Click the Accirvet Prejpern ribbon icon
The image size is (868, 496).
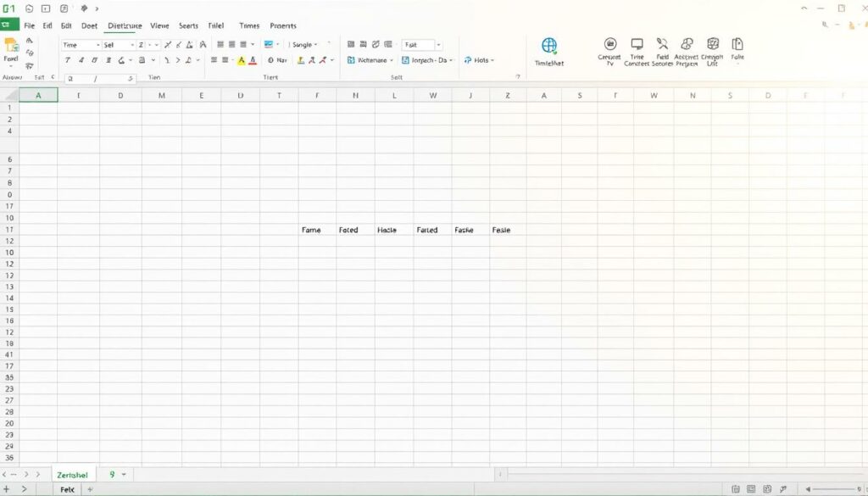(x=687, y=44)
